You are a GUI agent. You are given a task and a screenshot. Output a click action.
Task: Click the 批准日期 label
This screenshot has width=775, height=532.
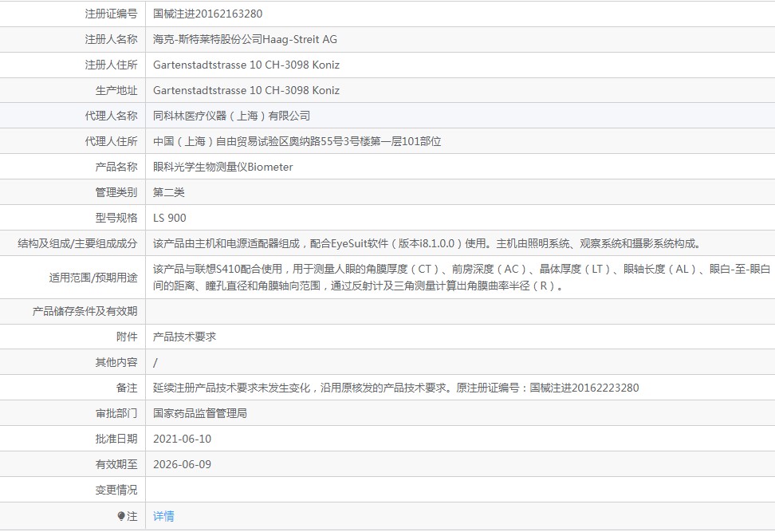pyautogui.click(x=116, y=439)
